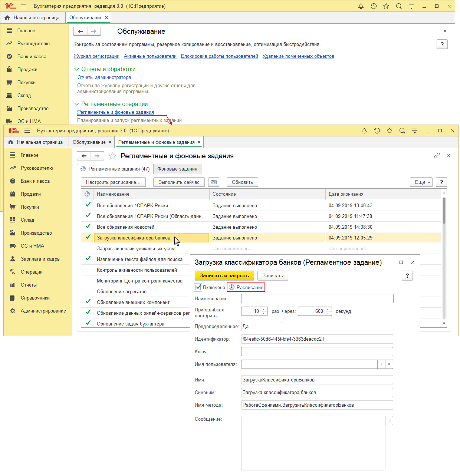Open the Сообщение field in separate window
The width and height of the screenshot is (460, 476).
click(389, 420)
